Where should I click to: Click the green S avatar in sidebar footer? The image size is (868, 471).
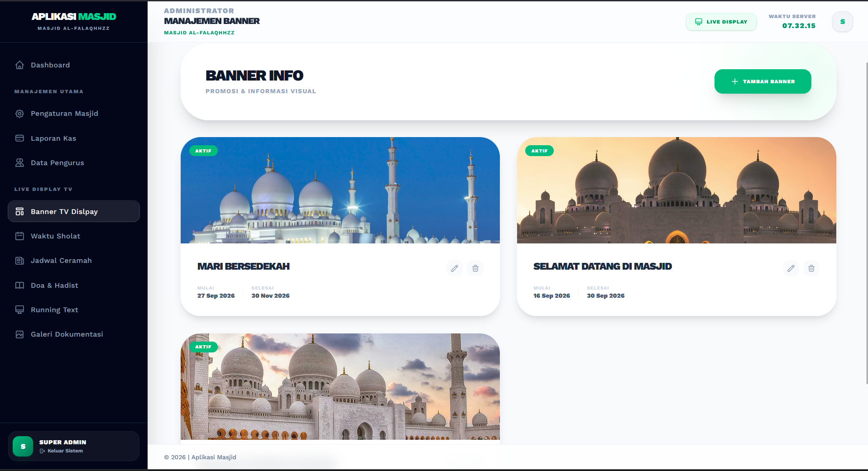23,447
